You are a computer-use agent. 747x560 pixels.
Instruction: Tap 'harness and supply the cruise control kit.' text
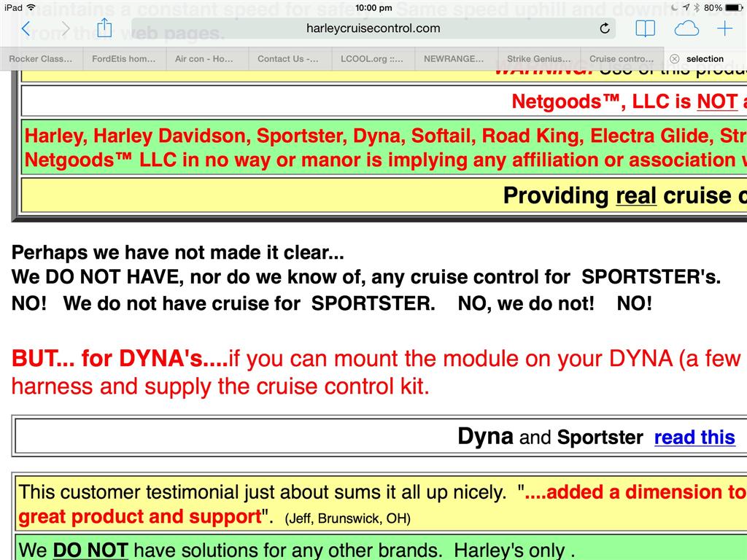coord(220,386)
